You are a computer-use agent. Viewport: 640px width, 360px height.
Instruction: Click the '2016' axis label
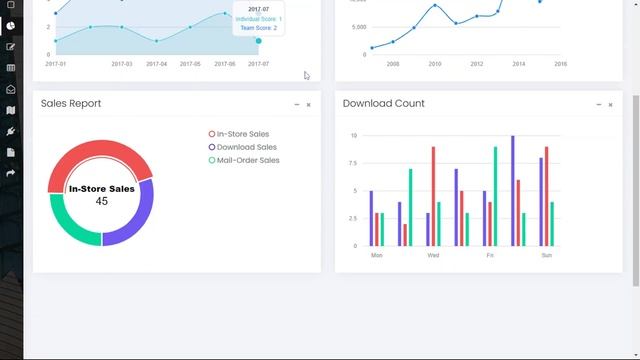pyautogui.click(x=560, y=64)
